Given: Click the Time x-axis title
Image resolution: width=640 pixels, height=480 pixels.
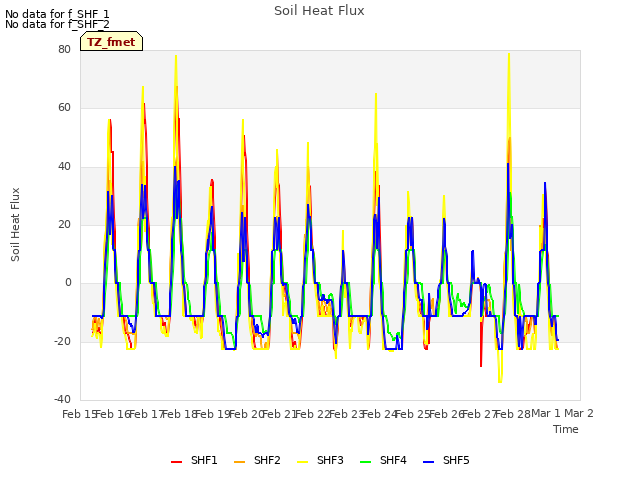Looking at the screenshot, I should pos(566,429).
